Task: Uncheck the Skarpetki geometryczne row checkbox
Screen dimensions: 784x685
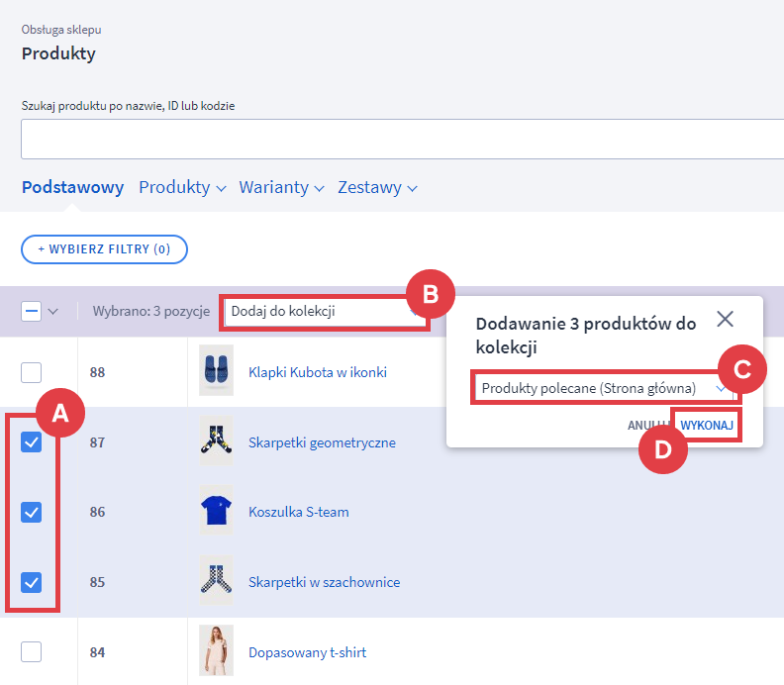Action: (32, 442)
